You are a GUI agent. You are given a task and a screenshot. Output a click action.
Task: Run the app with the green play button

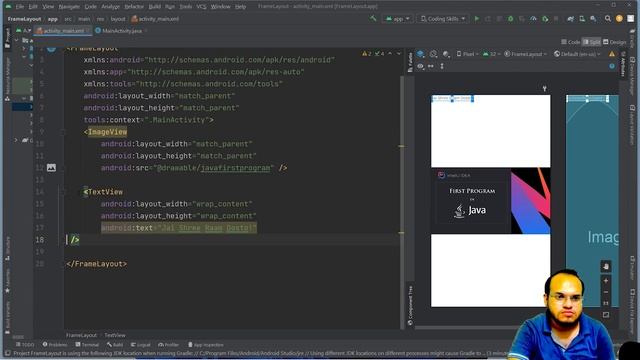[476, 19]
